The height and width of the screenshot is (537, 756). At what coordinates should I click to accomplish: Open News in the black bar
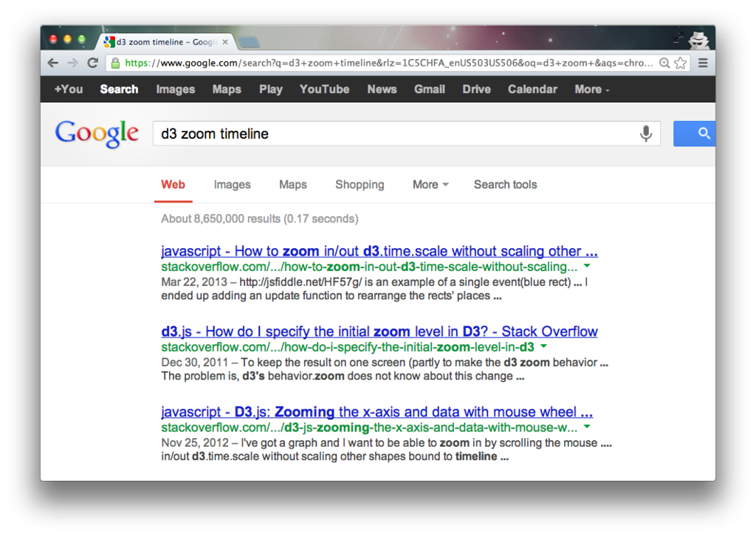(x=382, y=89)
